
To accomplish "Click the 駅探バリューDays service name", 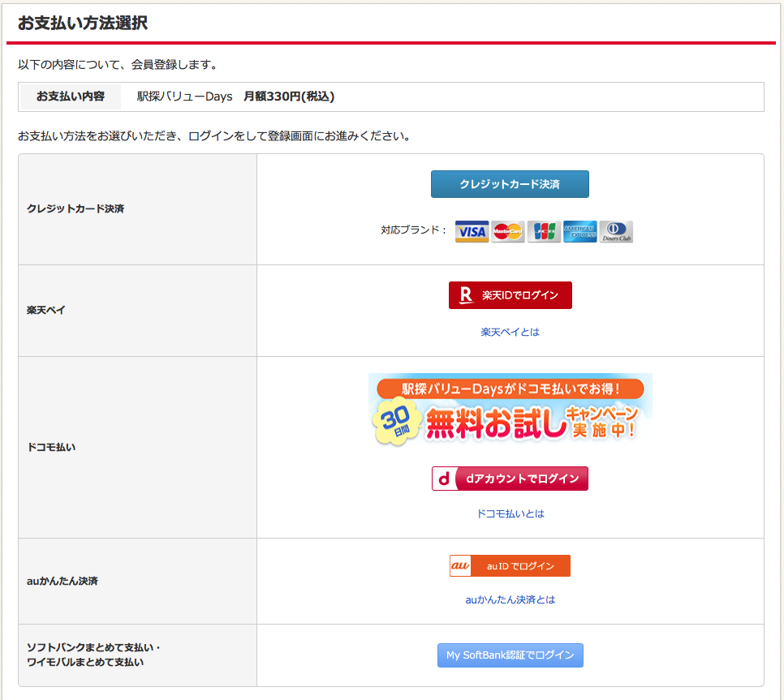I will pyautogui.click(x=185, y=97).
